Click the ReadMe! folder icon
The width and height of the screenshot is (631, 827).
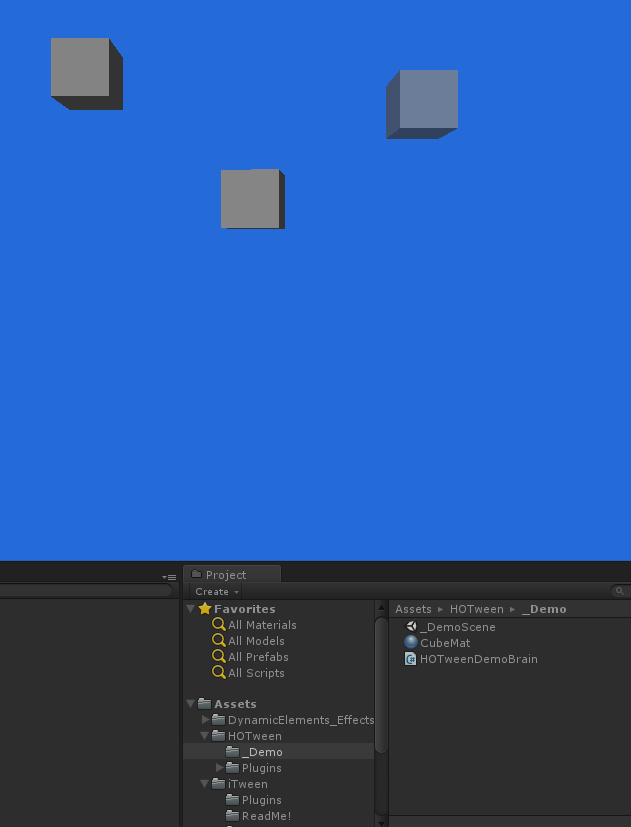[232, 815]
